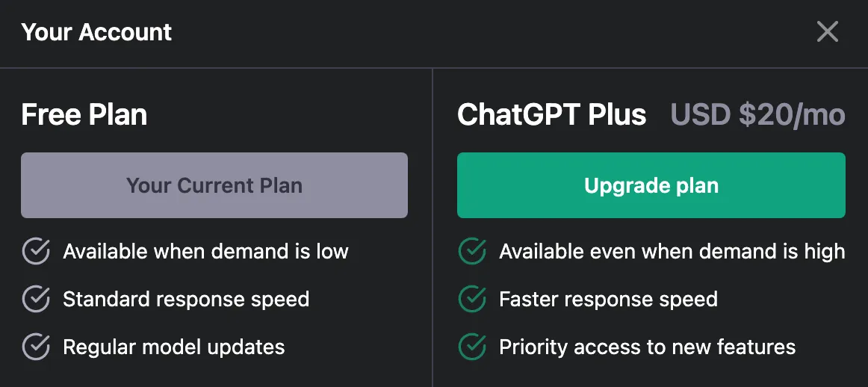Click green checkmark beside Priority access to new features
This screenshot has height=387, width=868.
471,347
